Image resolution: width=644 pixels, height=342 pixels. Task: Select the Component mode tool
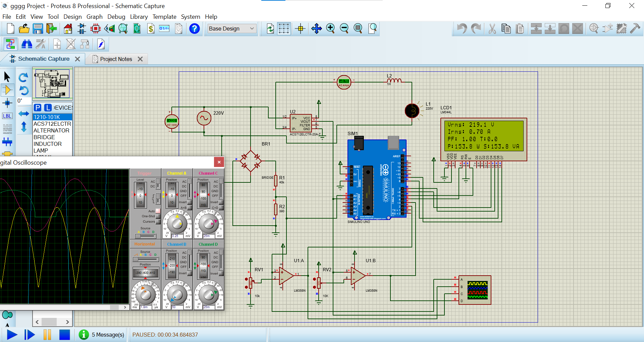(7, 90)
